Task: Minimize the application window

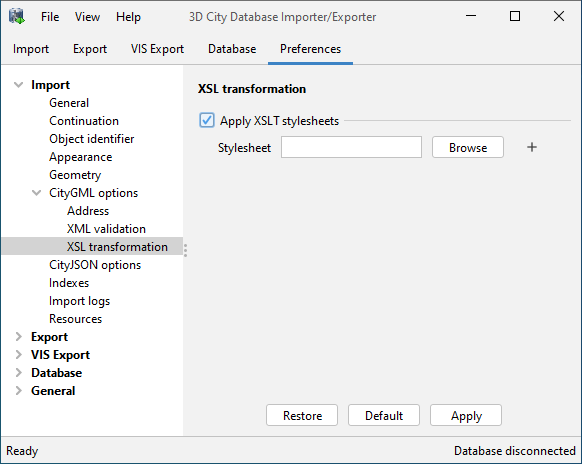Action: point(471,16)
